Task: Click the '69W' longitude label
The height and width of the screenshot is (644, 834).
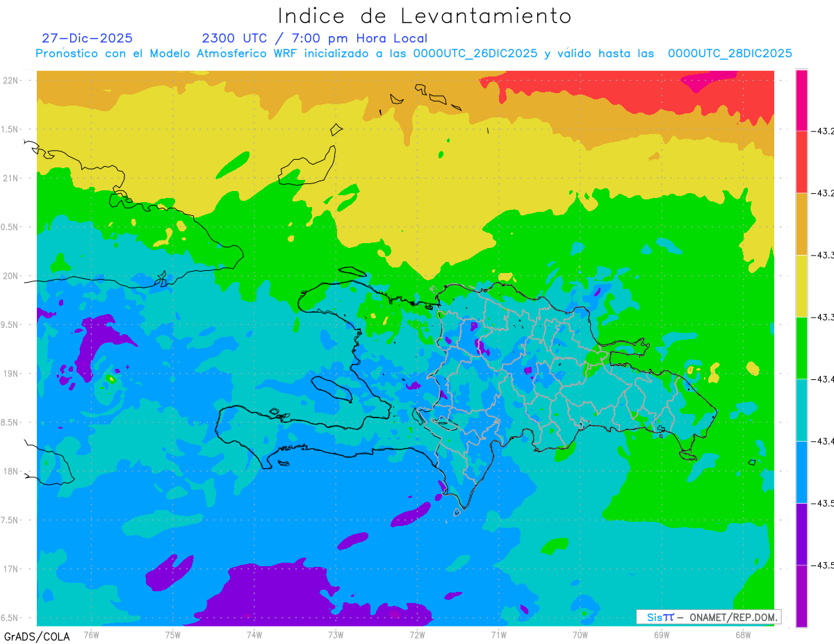Action: [662, 634]
